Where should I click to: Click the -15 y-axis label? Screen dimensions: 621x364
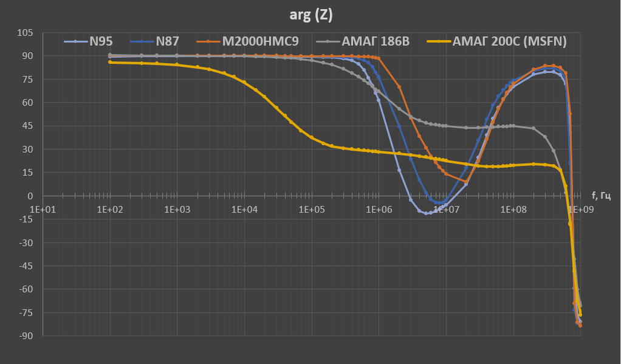coord(26,219)
